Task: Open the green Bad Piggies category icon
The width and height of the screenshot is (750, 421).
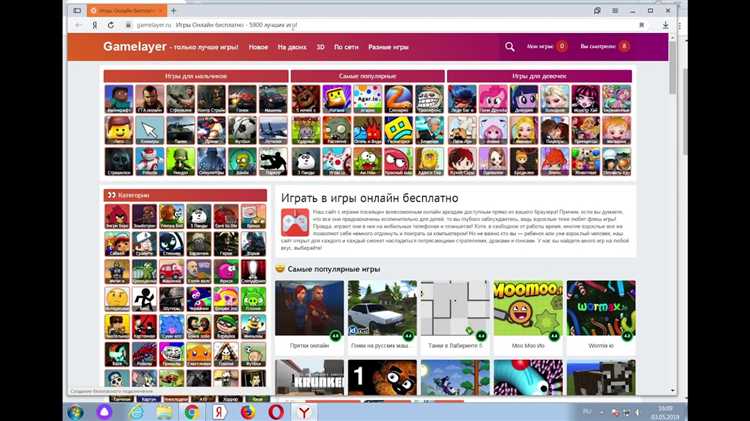Action: coord(254,299)
